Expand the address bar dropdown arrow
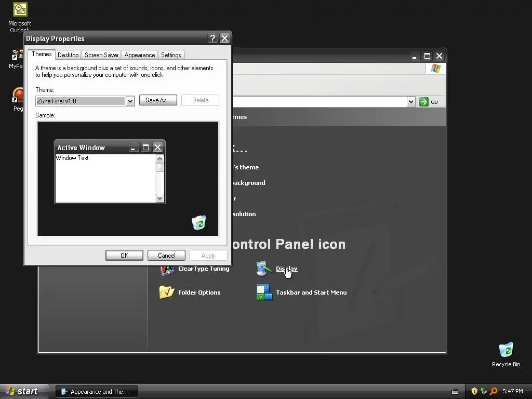 point(411,102)
